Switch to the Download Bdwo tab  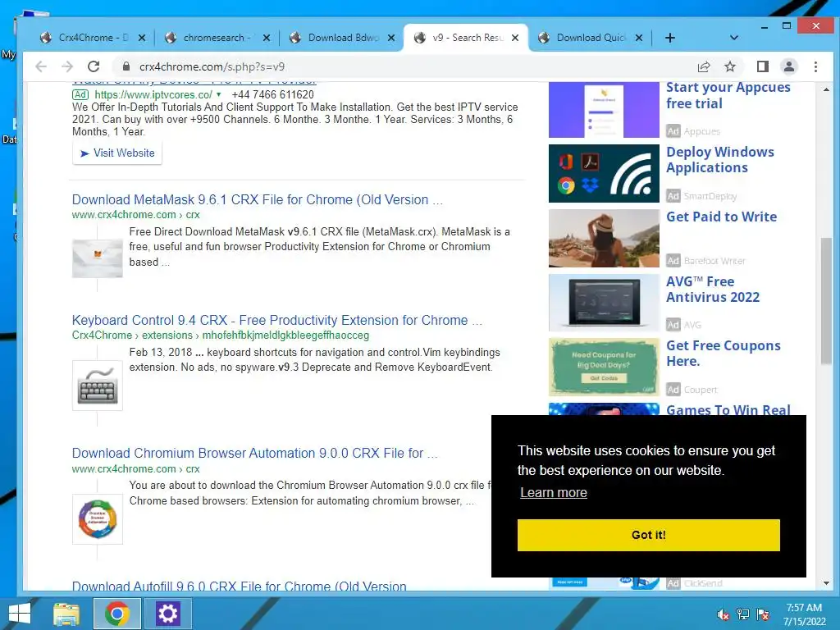pos(343,38)
